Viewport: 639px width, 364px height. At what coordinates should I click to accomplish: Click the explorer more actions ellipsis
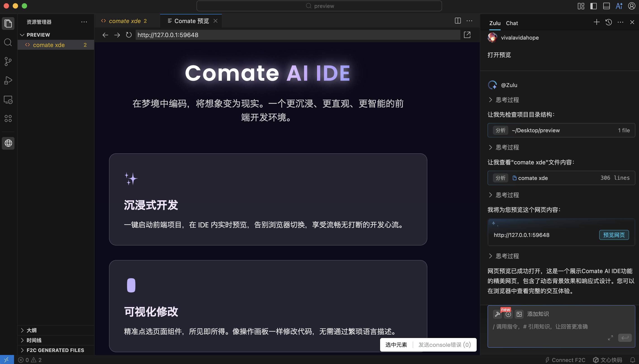(x=84, y=22)
